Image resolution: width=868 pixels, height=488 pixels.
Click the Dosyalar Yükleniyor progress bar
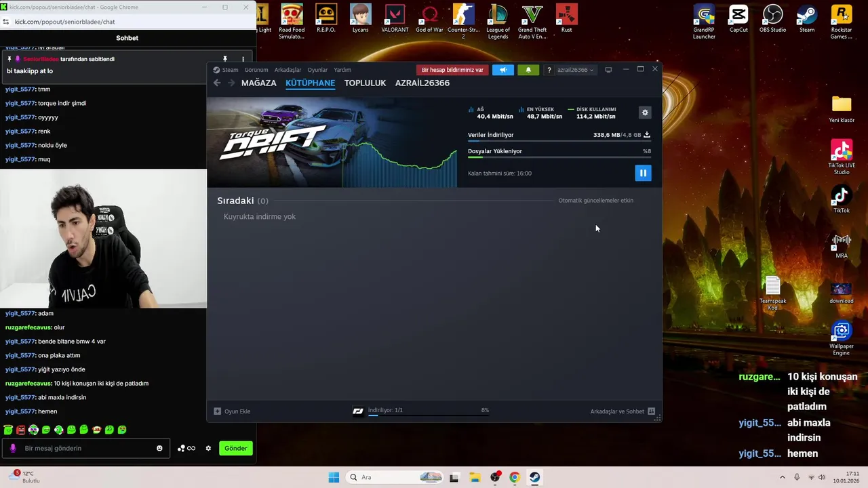tap(559, 157)
